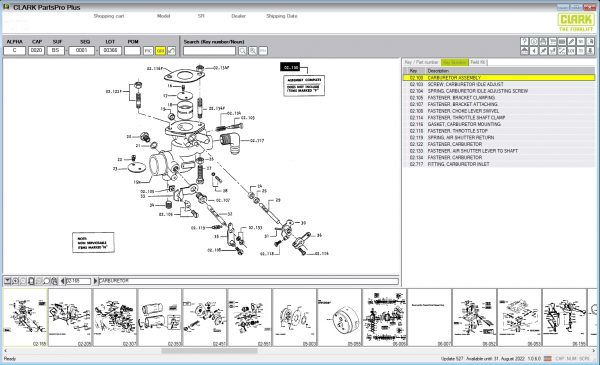Click the round lens icon under the diagram
The image size is (600, 365).
click(47, 281)
